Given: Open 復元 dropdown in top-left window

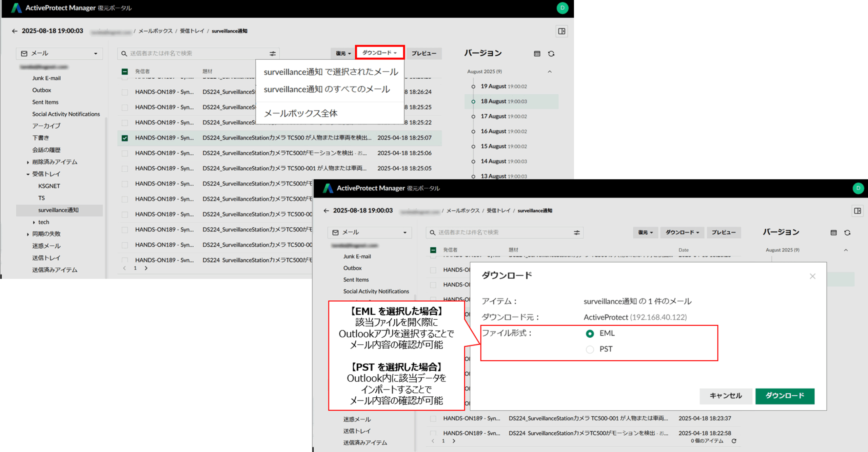Looking at the screenshot, I should click(343, 53).
